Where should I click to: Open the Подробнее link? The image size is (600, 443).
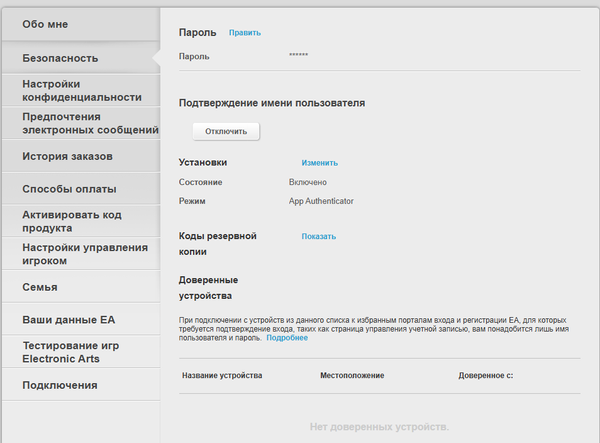[x=287, y=338]
